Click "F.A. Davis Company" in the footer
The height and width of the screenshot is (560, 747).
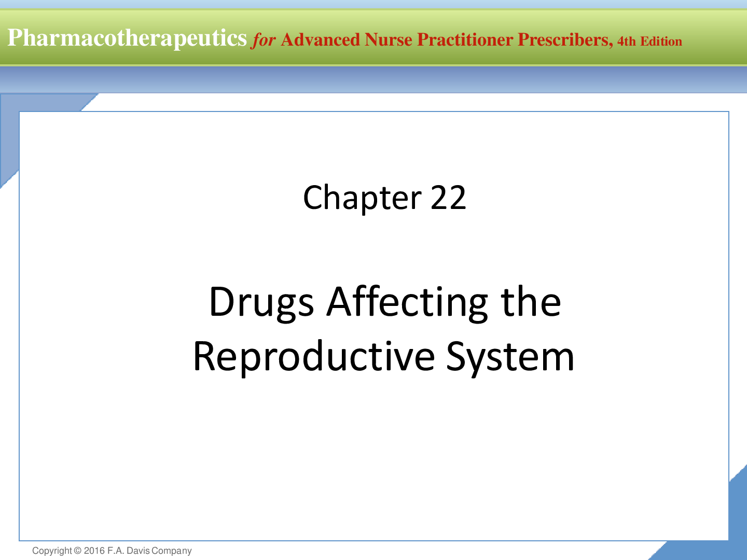pyautogui.click(x=149, y=551)
